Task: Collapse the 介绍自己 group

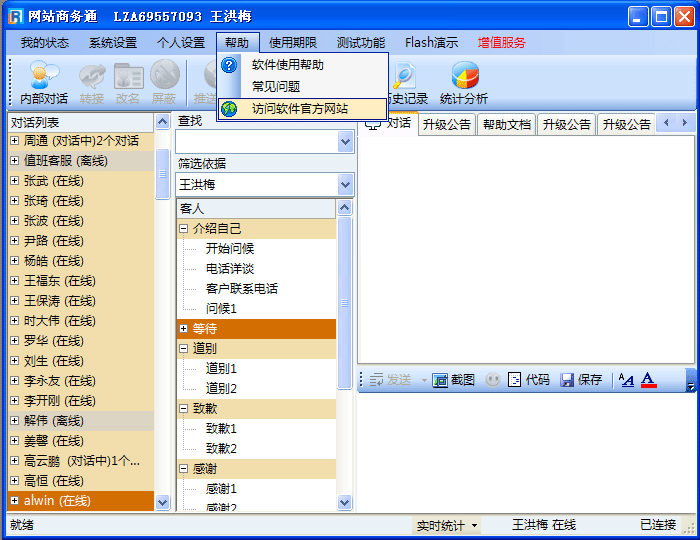Action: pos(184,229)
